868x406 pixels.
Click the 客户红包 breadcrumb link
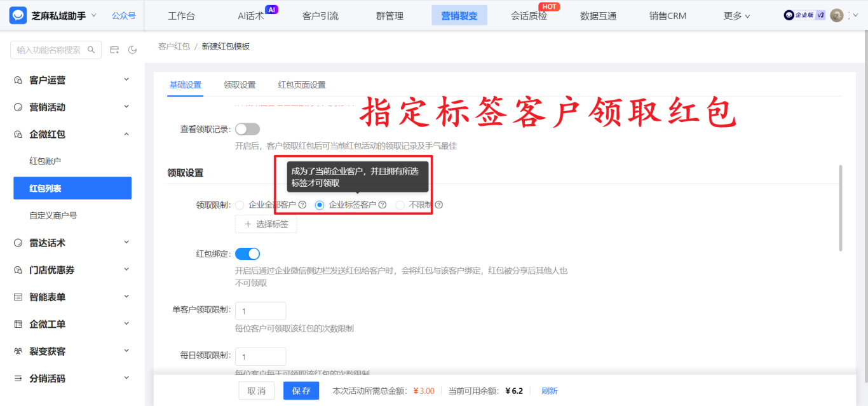(x=173, y=46)
